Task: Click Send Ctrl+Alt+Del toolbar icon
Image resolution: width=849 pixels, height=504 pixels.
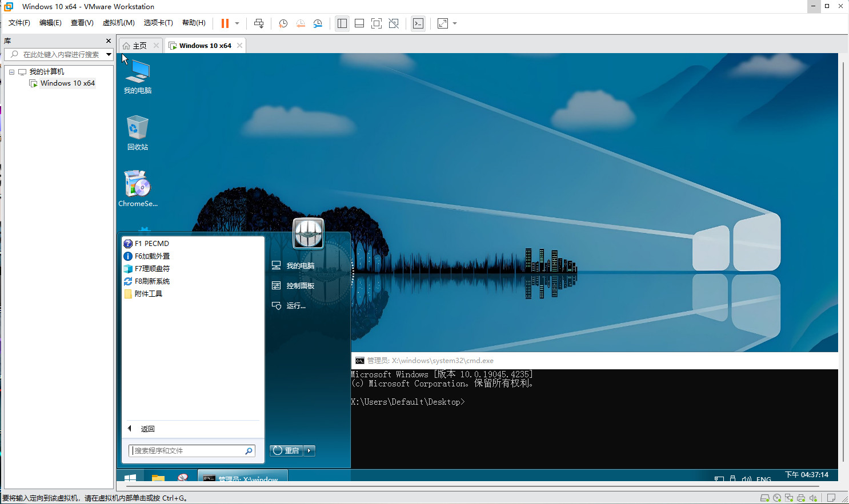Action: 259,23
